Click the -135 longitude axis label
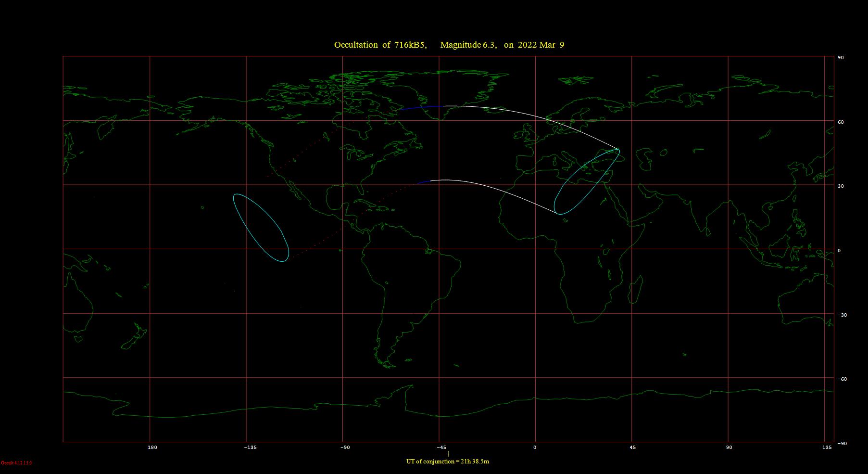This screenshot has width=868, height=474. pyautogui.click(x=250, y=448)
